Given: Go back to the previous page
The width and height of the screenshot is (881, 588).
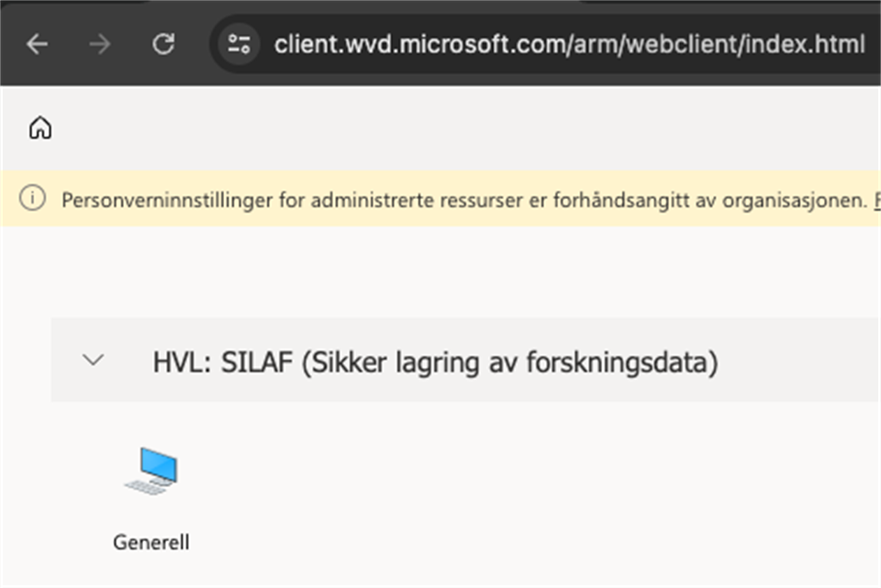Looking at the screenshot, I should pyautogui.click(x=37, y=44).
